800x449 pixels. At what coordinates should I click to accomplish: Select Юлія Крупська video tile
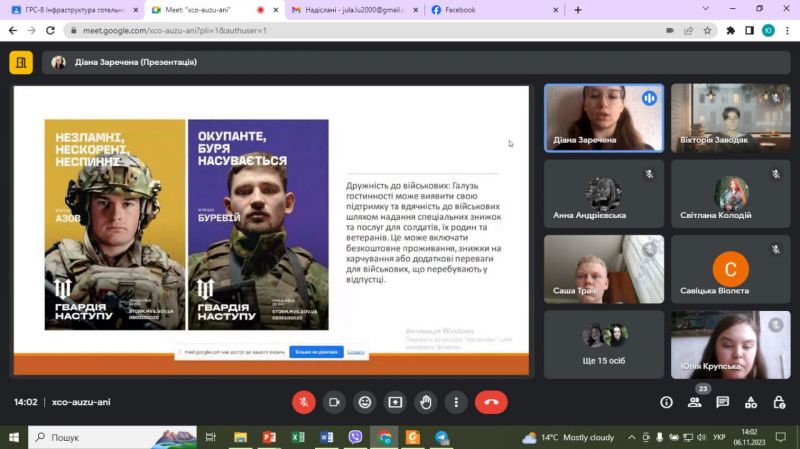(731, 344)
